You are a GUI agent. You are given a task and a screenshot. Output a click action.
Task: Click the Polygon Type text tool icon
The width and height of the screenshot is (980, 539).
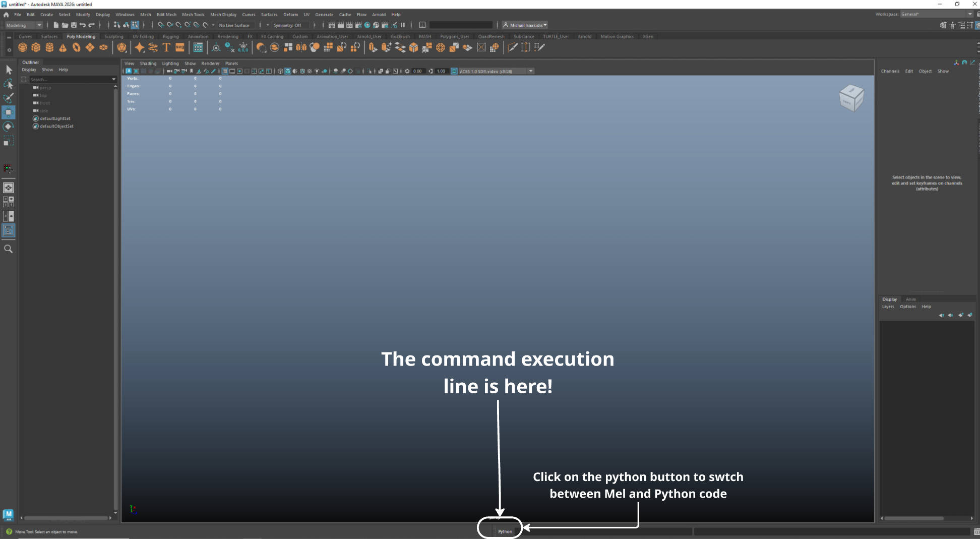coord(166,47)
